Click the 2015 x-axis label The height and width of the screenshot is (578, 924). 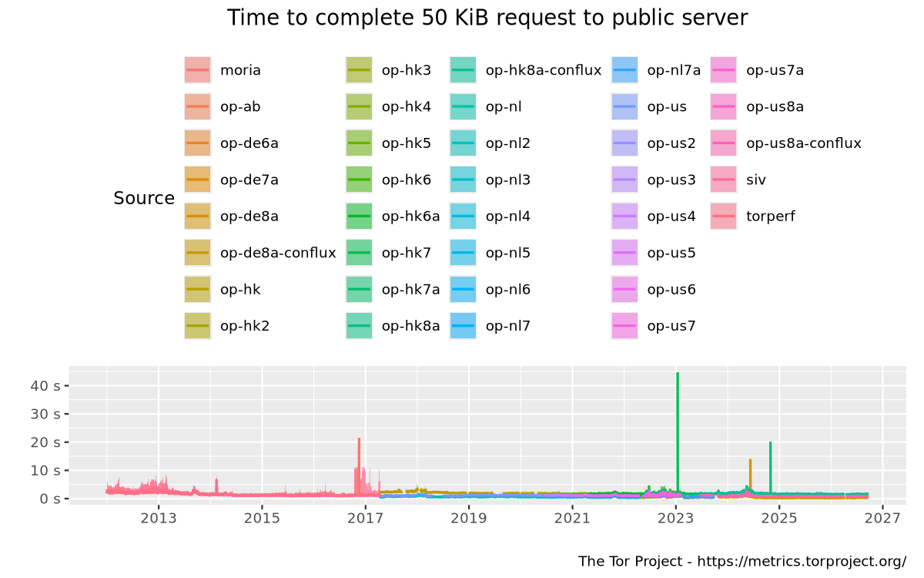[263, 517]
